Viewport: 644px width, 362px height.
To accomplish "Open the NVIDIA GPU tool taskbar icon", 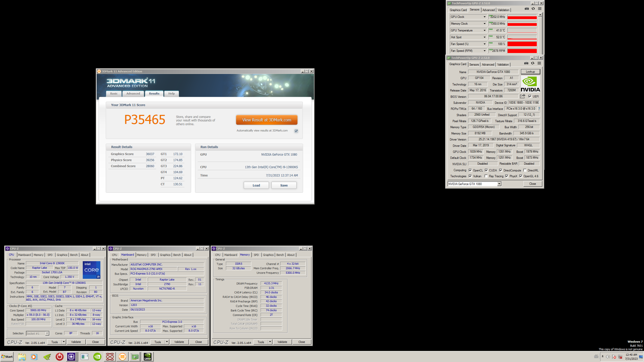I will click(148, 356).
